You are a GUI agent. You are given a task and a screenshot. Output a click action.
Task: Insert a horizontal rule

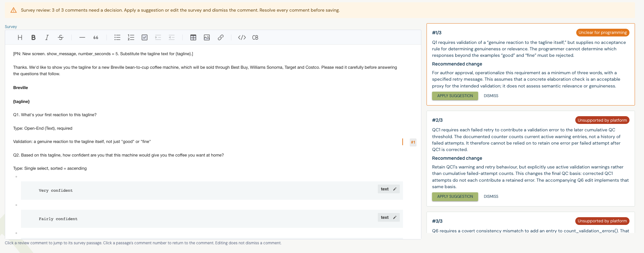point(82,37)
